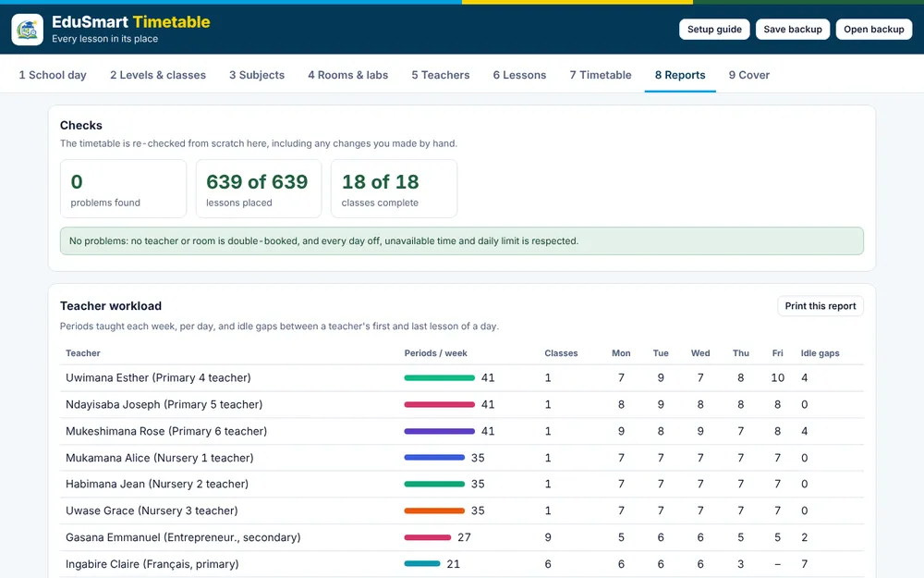Click the EduSmart Timetable logo icon

point(27,30)
